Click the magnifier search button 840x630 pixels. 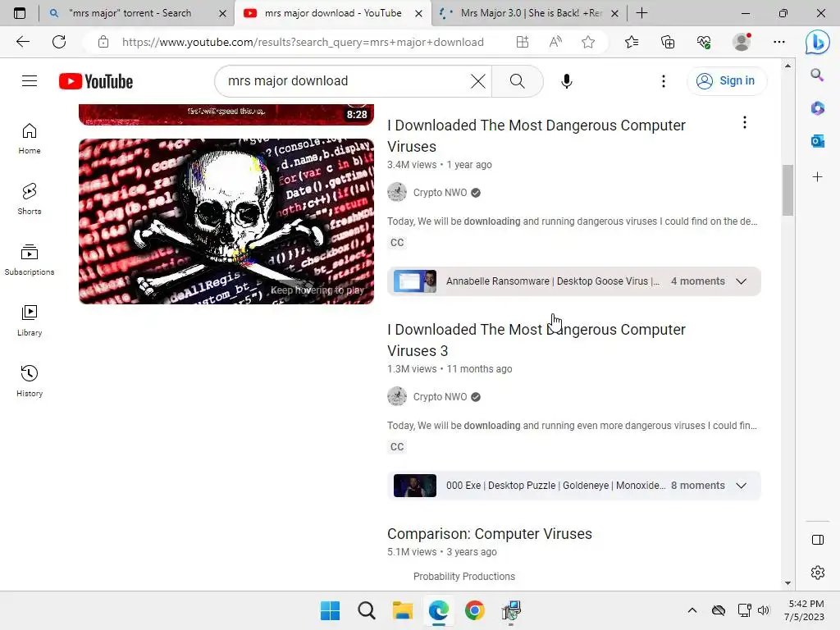point(517,81)
